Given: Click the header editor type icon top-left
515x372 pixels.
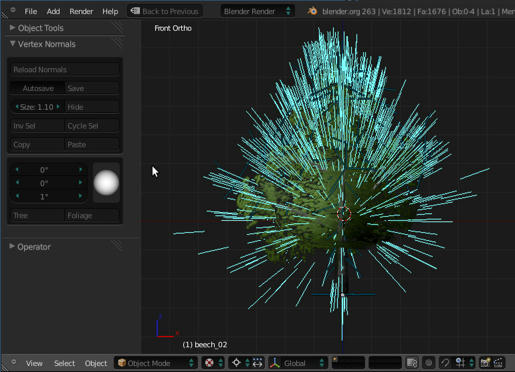Looking at the screenshot, I should 12,10.
